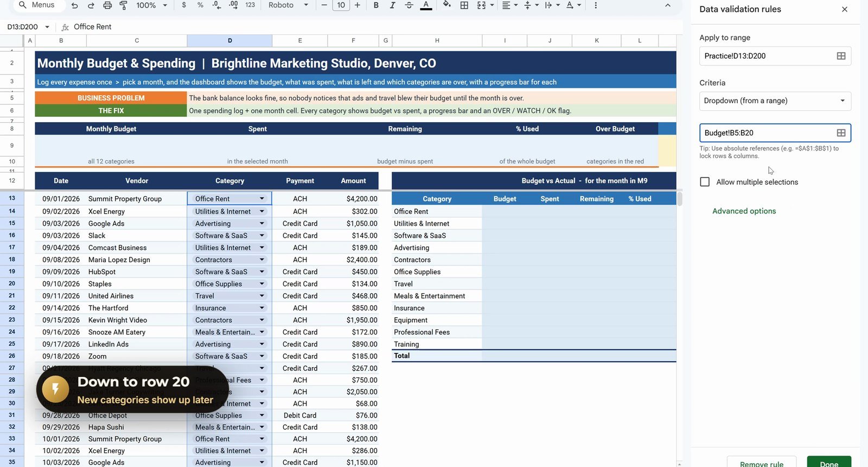Open Name box dropdown arrow

47,27
